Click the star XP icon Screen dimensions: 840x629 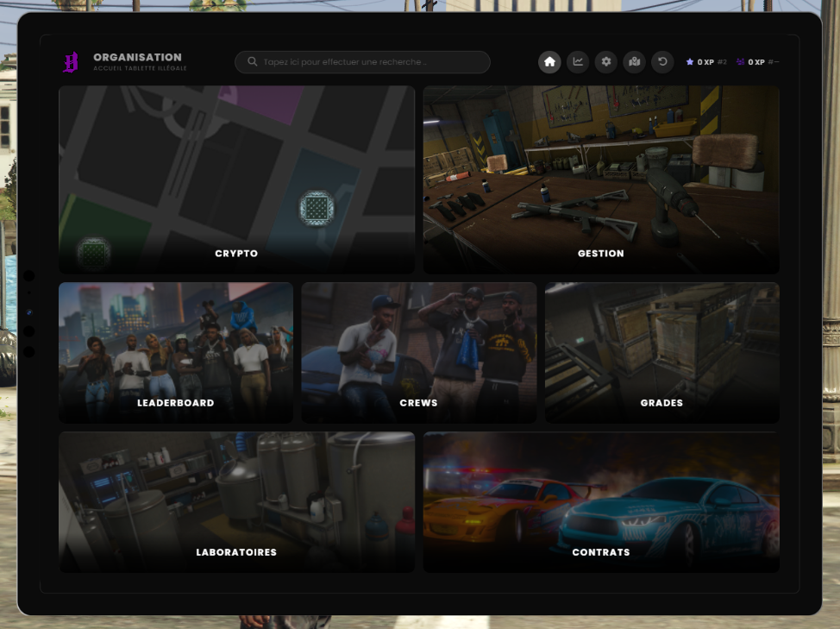689,62
